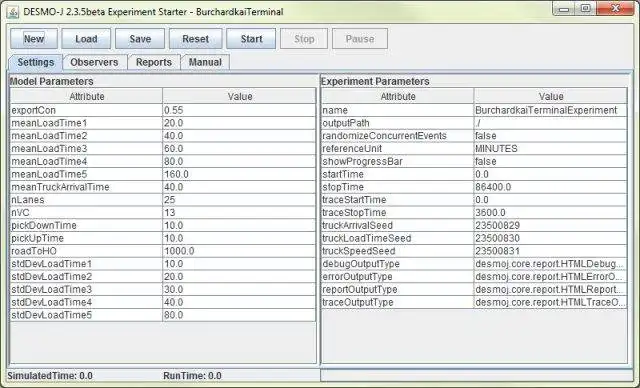Open the Reports tab
The width and height of the screenshot is (640, 388).
point(153,62)
